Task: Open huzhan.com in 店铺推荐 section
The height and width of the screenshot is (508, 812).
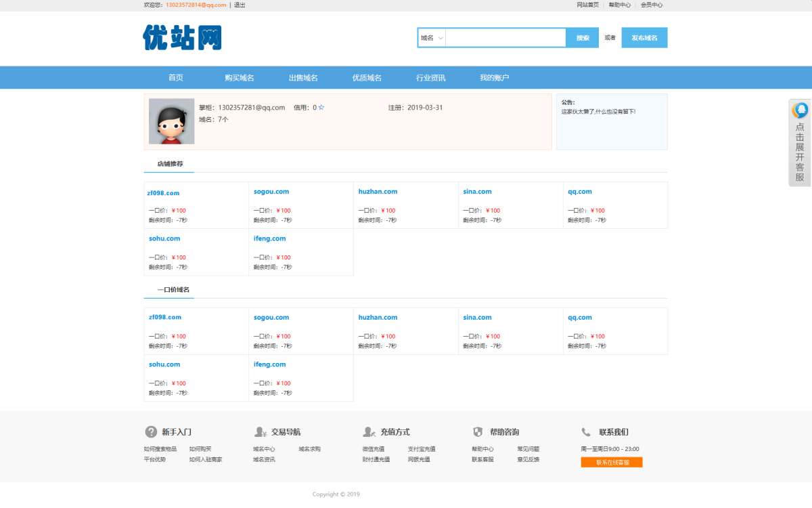Action: tap(378, 192)
